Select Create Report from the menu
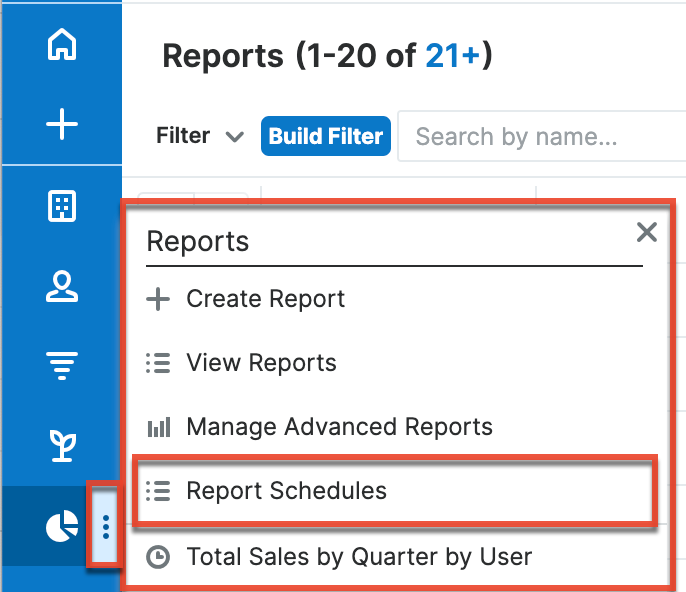686x592 pixels. click(265, 299)
